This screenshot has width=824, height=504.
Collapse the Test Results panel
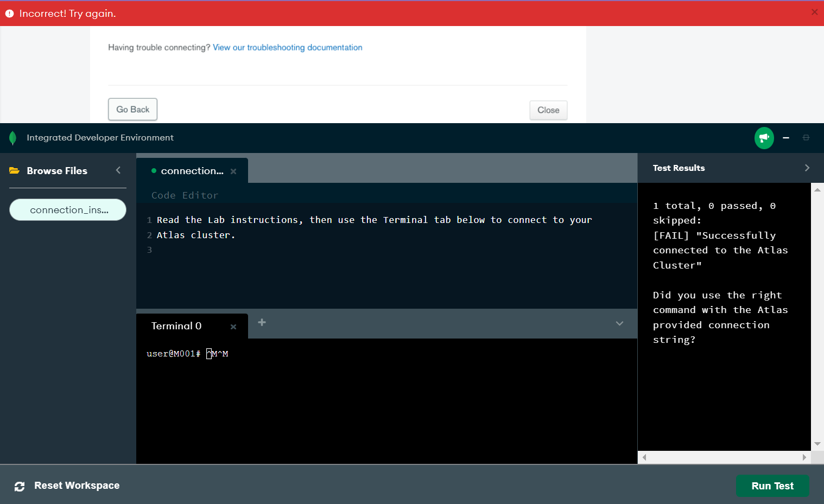click(x=807, y=168)
